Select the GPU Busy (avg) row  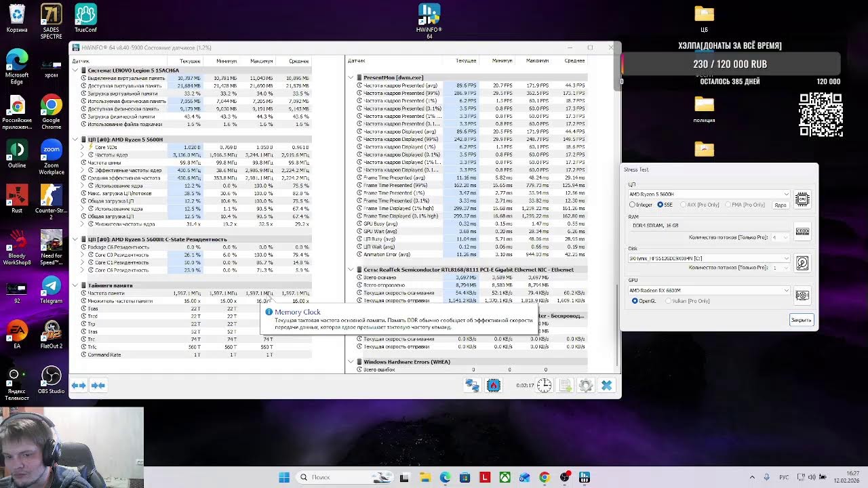tap(467, 224)
